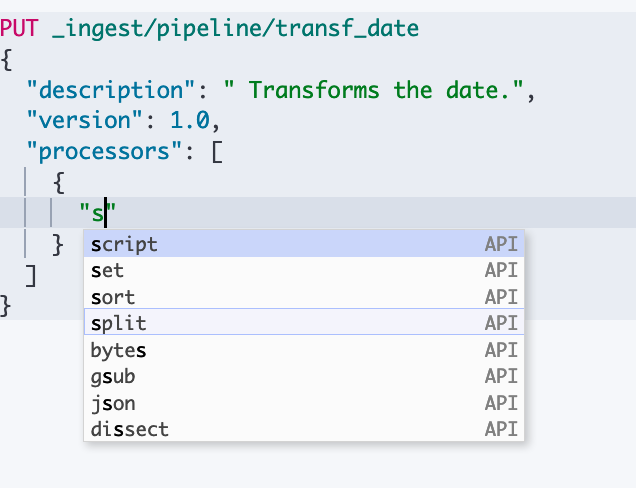This screenshot has height=488, width=636.
Task: Select "script" from the autocomplete list
Action: point(125,245)
